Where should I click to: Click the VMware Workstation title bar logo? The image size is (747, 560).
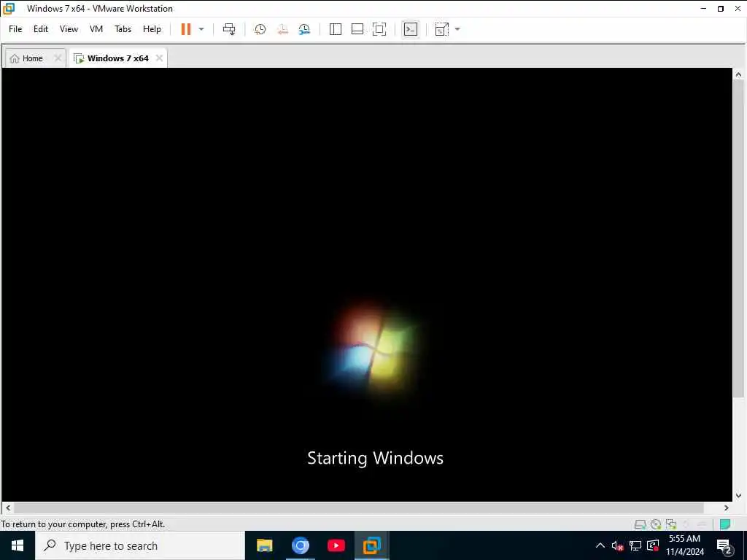(9, 9)
